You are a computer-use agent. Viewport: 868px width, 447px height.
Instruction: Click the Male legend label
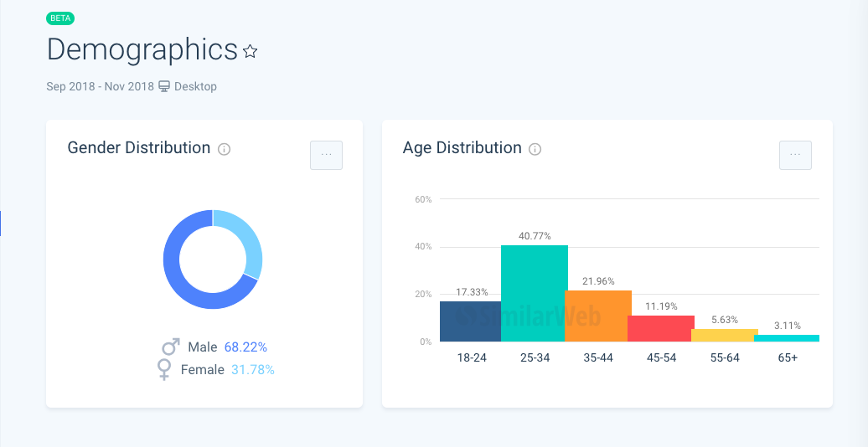tap(203, 347)
